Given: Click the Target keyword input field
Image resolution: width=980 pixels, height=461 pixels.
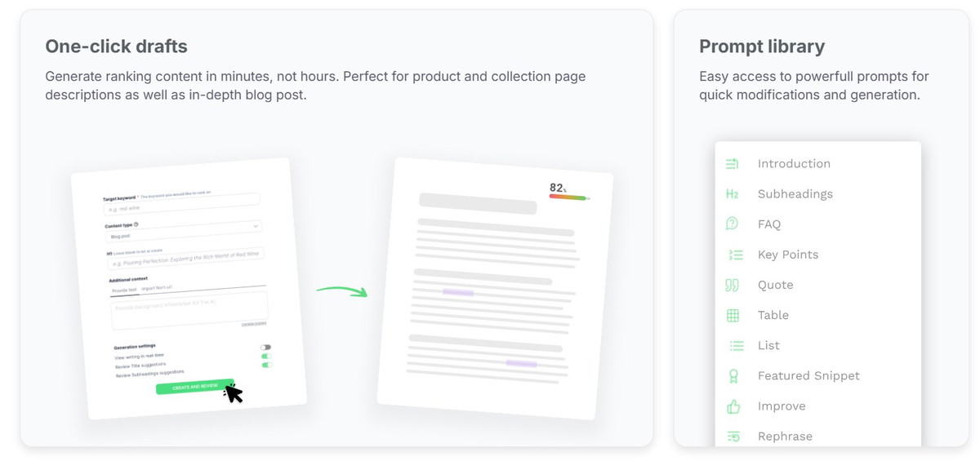Looking at the screenshot, I should pyautogui.click(x=181, y=204).
